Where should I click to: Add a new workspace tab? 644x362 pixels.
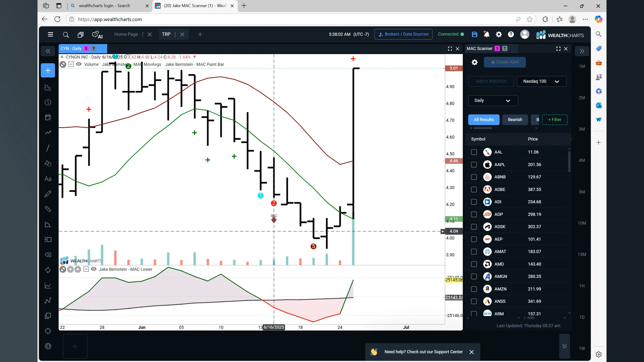[x=200, y=34]
